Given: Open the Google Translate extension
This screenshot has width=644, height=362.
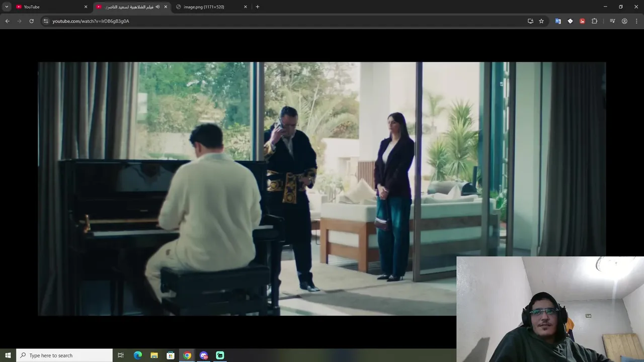Looking at the screenshot, I should tap(558, 21).
